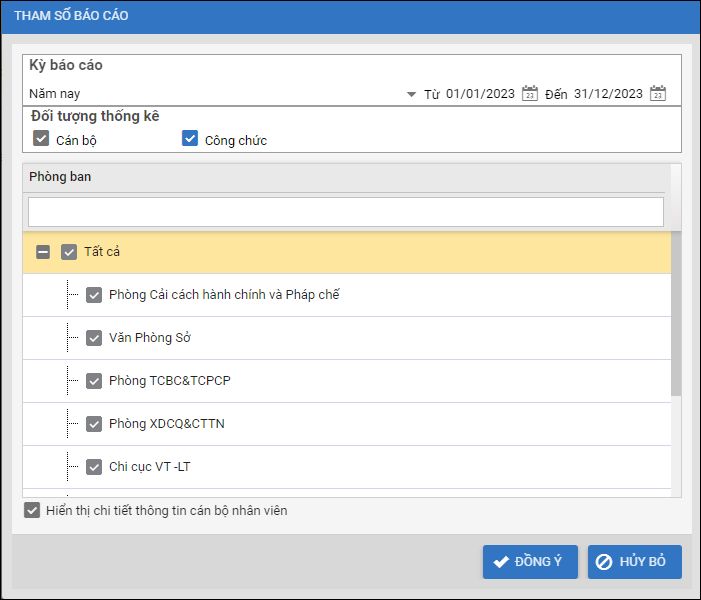Uncheck the 'Cán bộ' checkbox
701x600 pixels.
41,139
